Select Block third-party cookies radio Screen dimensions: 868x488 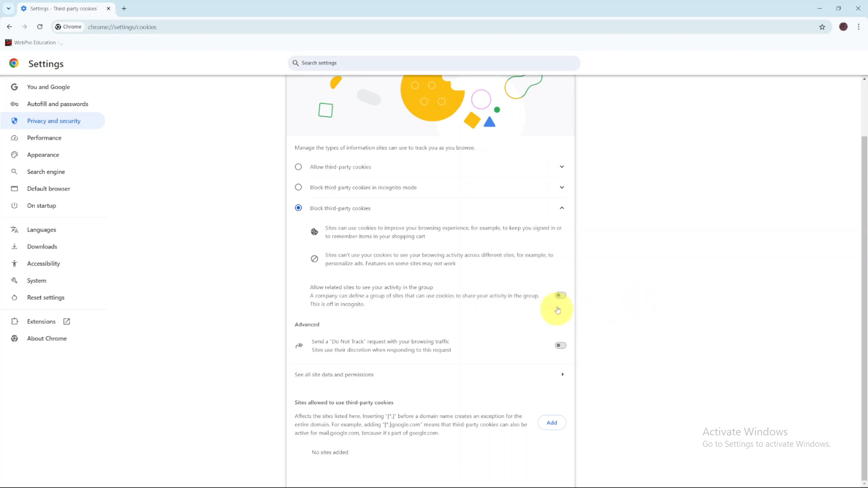(298, 208)
